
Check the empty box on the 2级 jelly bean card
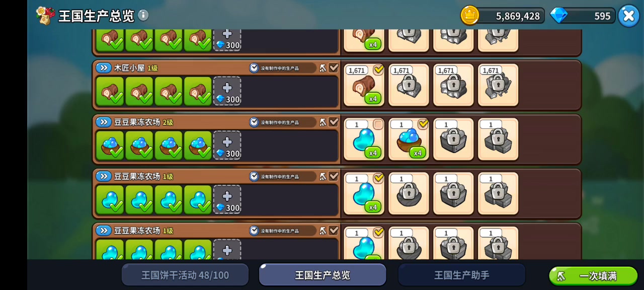click(x=378, y=124)
